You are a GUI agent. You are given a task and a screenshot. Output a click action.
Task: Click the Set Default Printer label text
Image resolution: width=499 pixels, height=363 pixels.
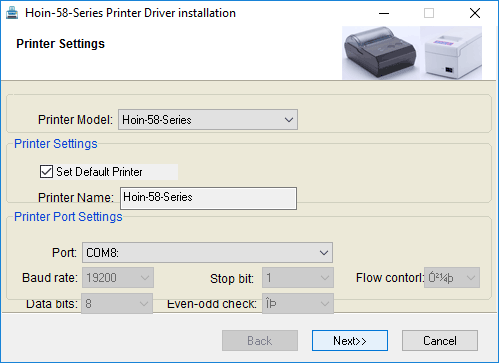(99, 172)
